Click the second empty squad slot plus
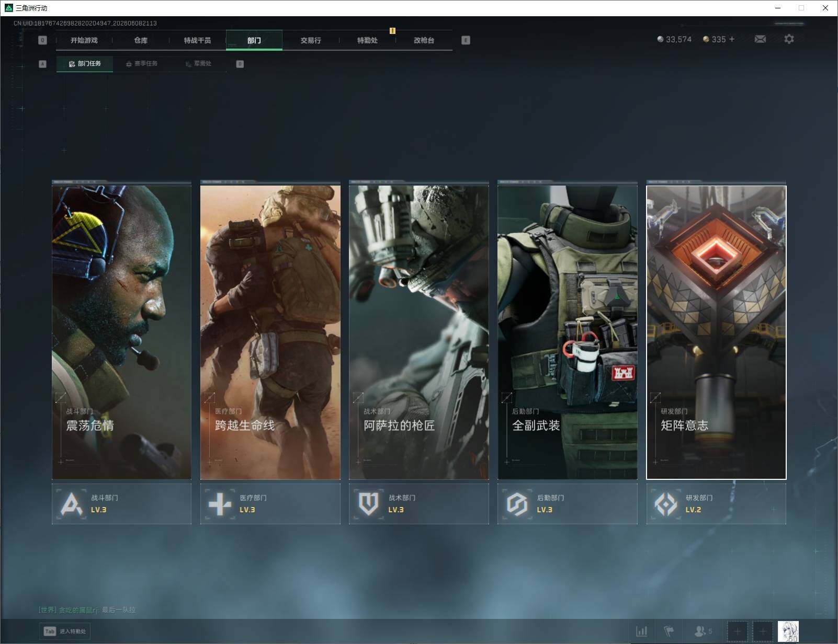 (x=762, y=631)
